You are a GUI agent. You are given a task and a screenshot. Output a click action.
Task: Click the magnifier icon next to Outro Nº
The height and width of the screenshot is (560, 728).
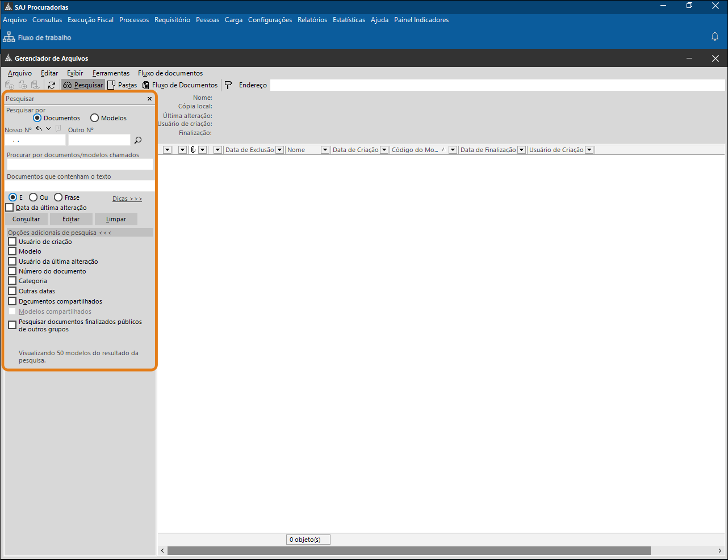point(138,140)
